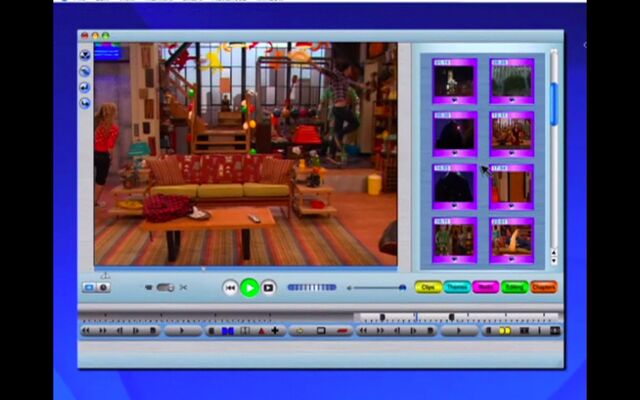Viewport: 640px width, 400px height.
Task: Click the rectangle frame icon in bottom toolbar
Action: coord(321,331)
